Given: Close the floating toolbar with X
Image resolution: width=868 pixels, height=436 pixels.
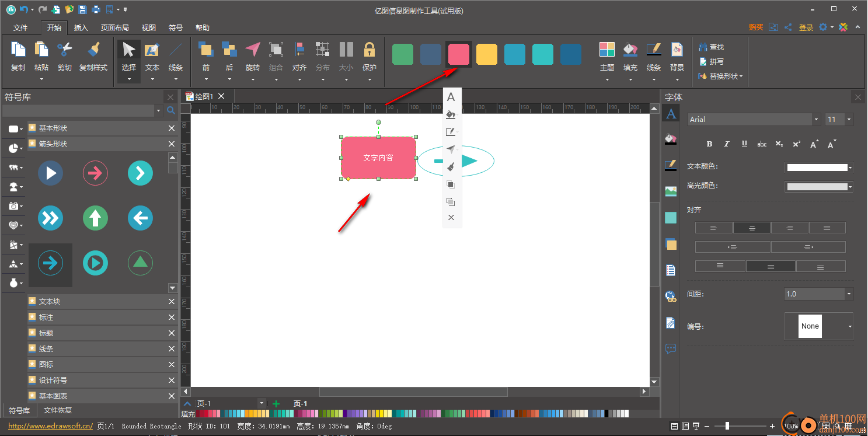Looking at the screenshot, I should pos(451,218).
